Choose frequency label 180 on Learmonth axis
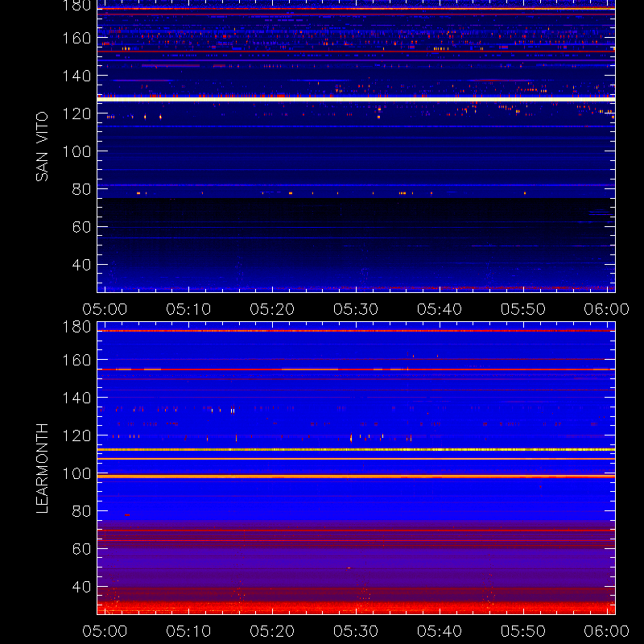Screen dimensions: 644x644 tap(76, 327)
